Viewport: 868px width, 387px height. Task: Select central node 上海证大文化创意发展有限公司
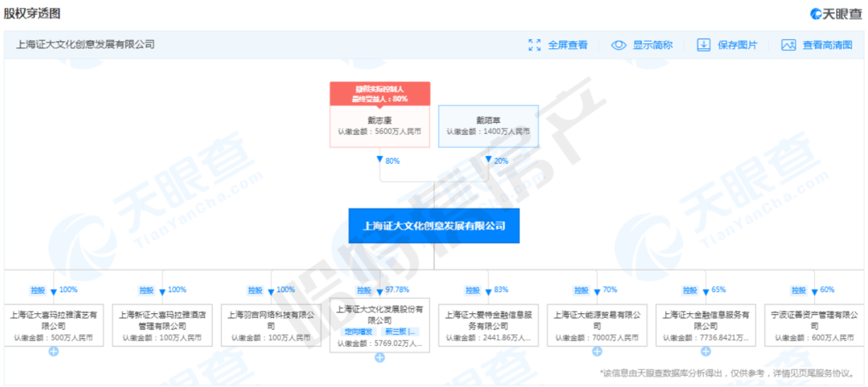[434, 226]
